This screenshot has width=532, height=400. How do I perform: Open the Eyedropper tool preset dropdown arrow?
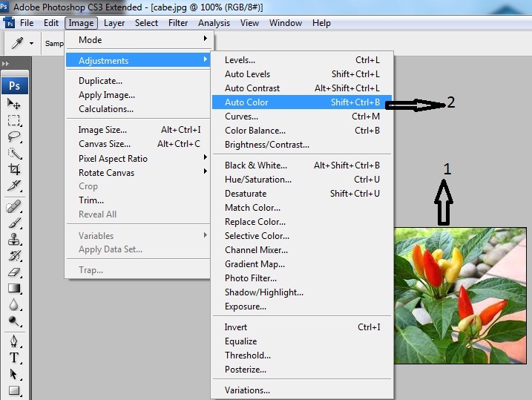pos(32,44)
